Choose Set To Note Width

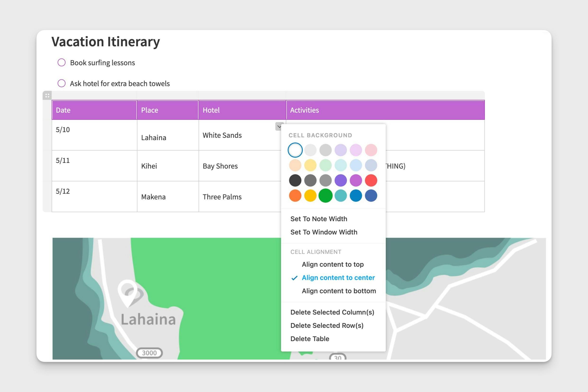coord(319,219)
